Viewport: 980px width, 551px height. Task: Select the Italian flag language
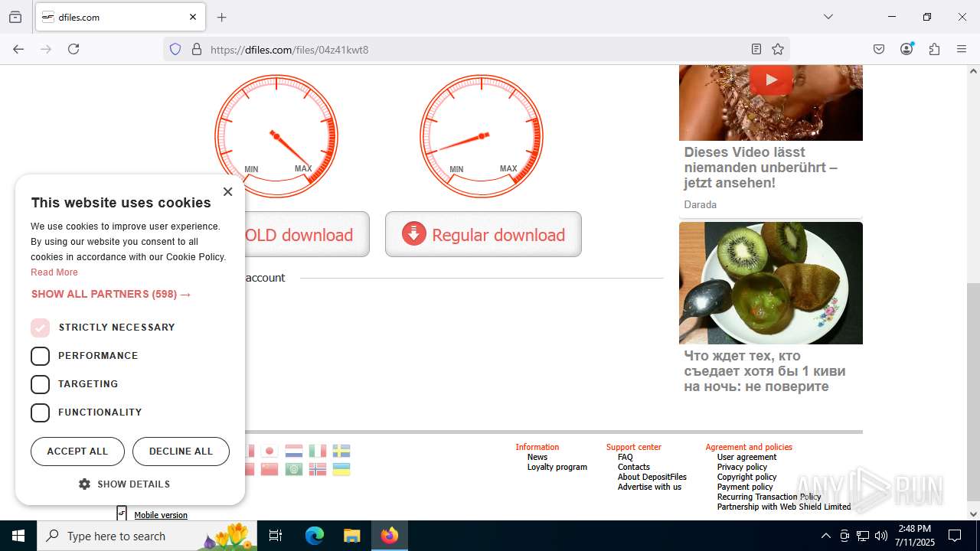[318, 451]
